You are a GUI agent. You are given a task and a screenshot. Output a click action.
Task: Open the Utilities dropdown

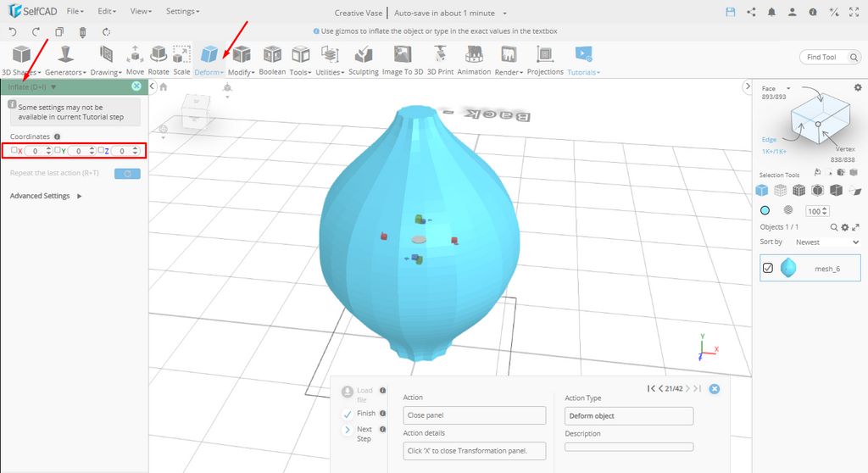click(x=330, y=60)
